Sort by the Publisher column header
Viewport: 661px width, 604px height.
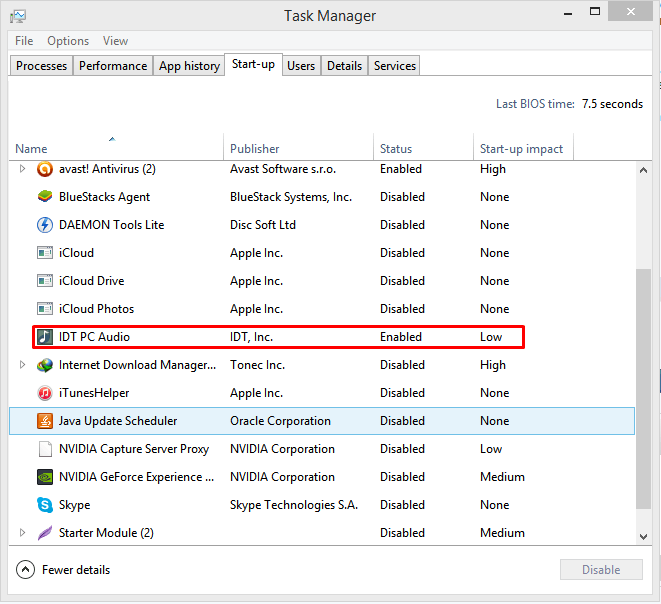click(x=298, y=148)
